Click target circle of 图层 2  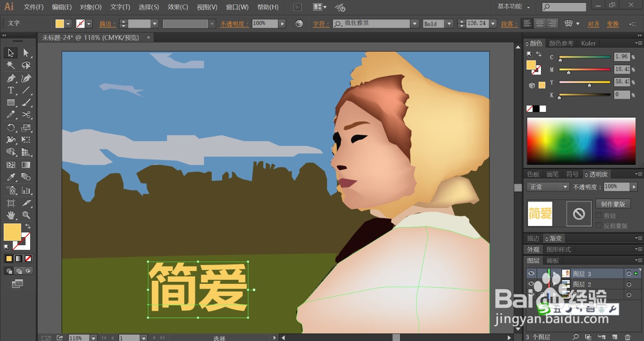click(x=629, y=284)
